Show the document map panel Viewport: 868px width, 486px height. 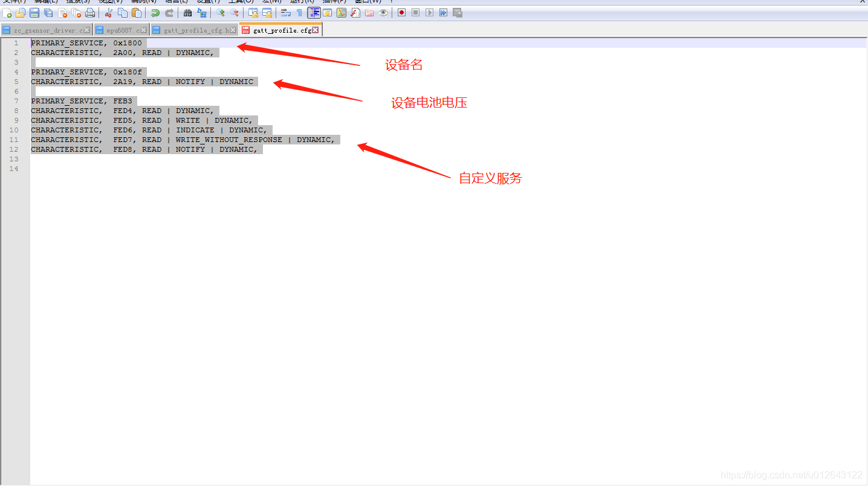point(342,13)
